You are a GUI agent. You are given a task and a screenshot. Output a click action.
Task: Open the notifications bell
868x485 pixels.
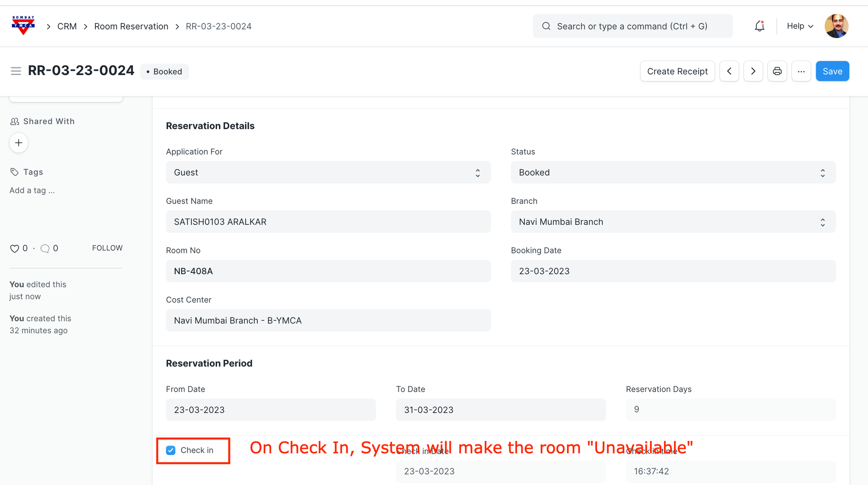coord(759,26)
